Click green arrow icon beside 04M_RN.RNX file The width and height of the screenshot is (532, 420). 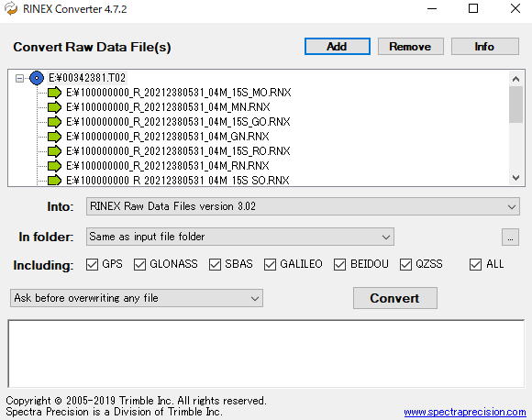[54, 166]
